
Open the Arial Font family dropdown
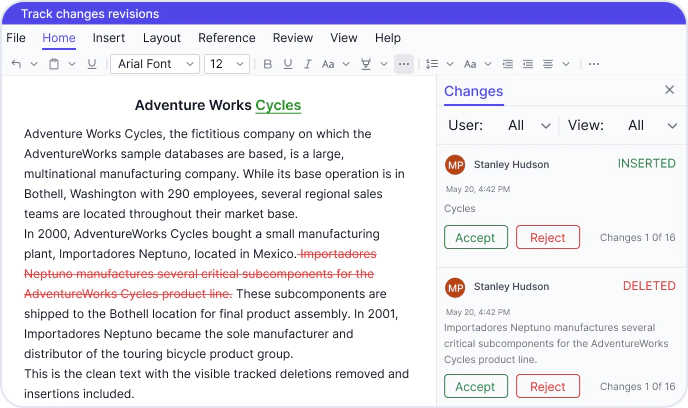(x=155, y=64)
